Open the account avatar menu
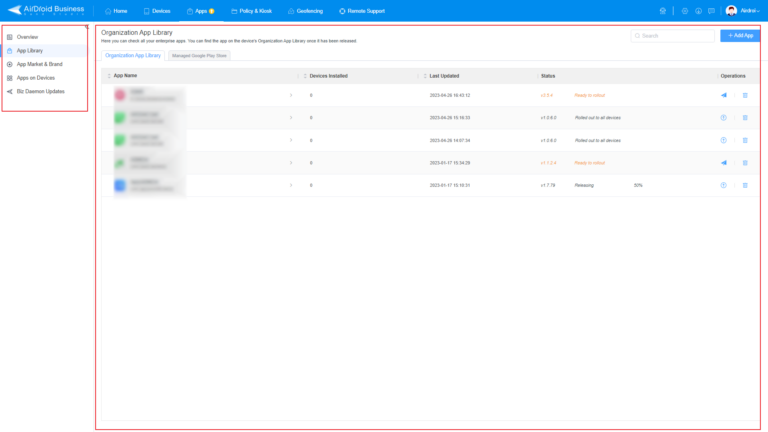The width and height of the screenshot is (768, 432). pyautogui.click(x=731, y=10)
